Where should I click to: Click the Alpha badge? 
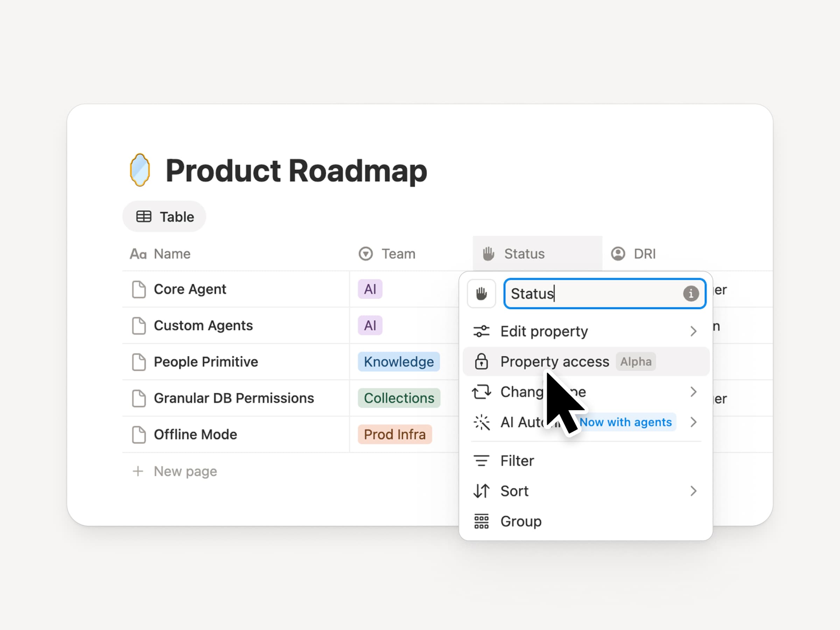click(636, 362)
